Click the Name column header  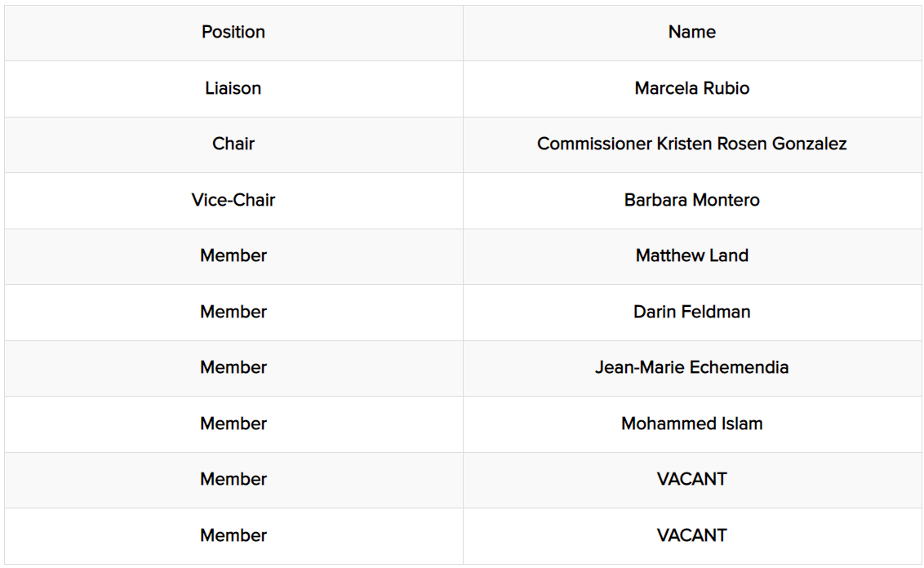[x=691, y=32]
